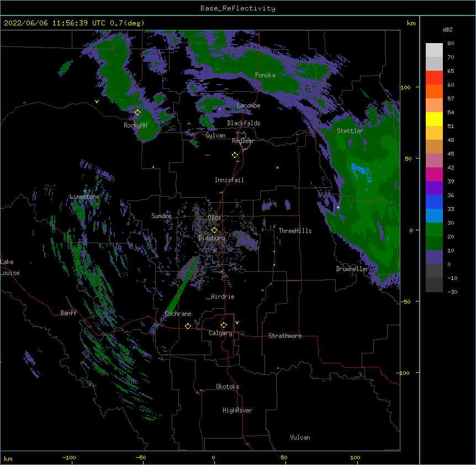Screen dimensions: 476x465
Task: Pick the bright green 30-20 dBZ legend color
Action: click(x=434, y=230)
